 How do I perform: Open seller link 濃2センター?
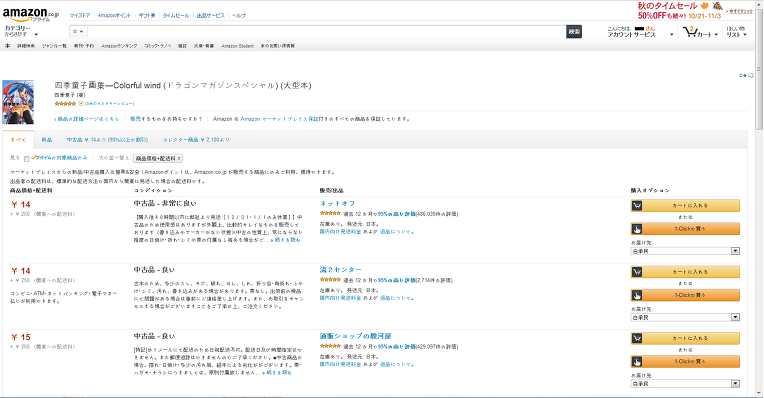coord(341,270)
